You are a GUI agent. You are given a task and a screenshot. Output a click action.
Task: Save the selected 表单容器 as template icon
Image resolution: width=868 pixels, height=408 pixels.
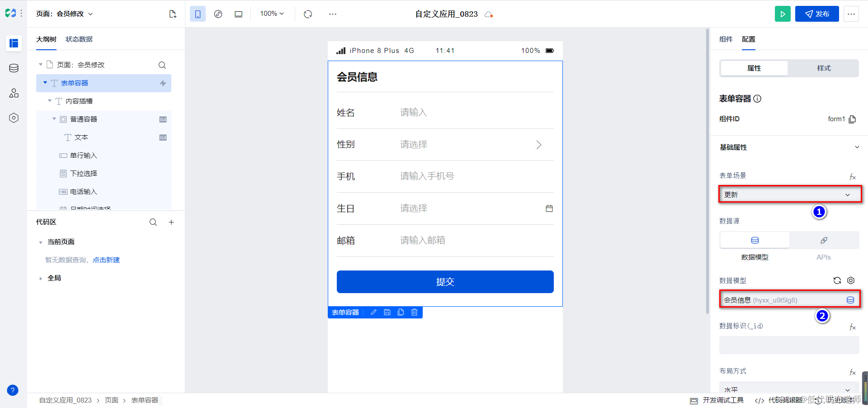coord(387,312)
